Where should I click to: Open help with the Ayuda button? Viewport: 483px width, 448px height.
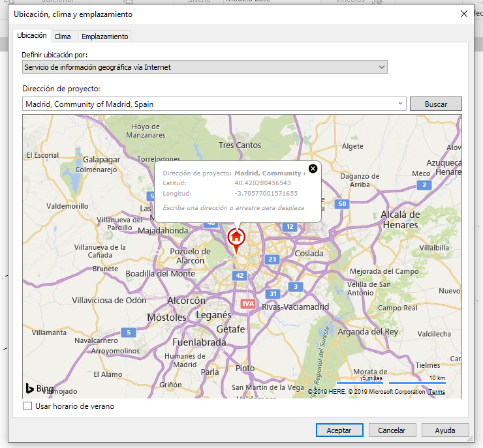pyautogui.click(x=445, y=430)
